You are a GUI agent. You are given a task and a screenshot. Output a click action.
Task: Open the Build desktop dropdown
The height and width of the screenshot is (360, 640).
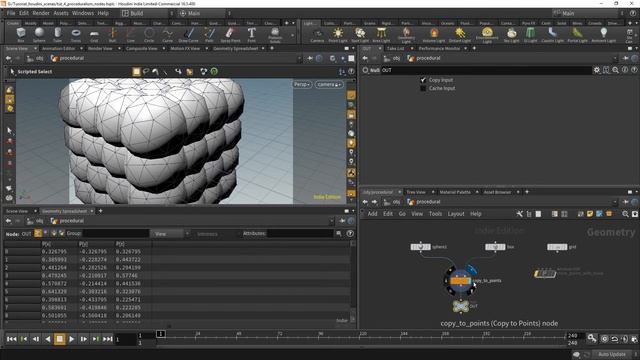[146, 13]
